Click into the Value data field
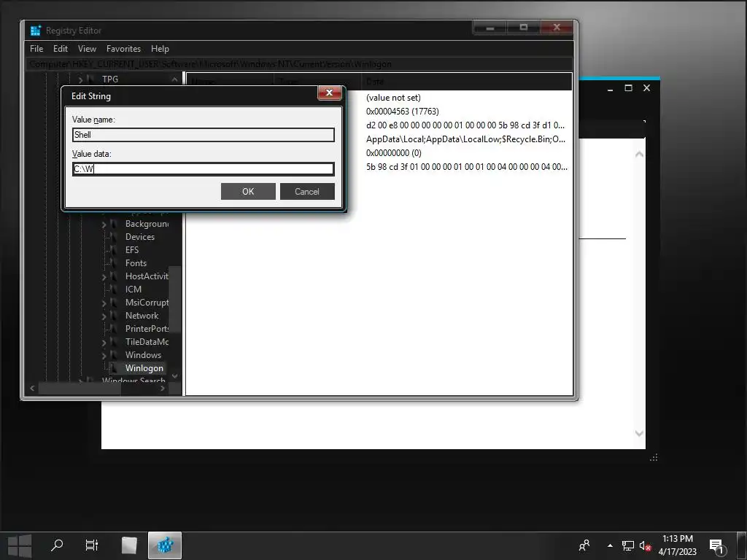747x560 pixels. pos(204,168)
